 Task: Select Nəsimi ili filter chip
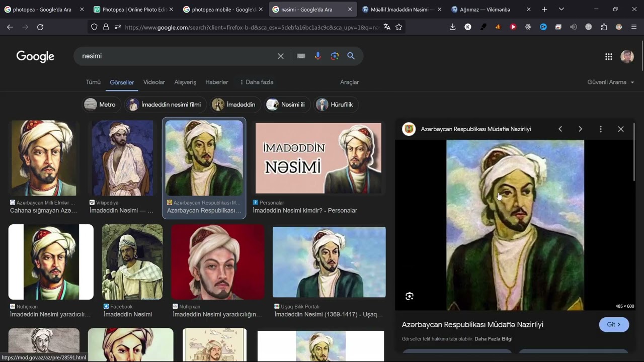287,105
